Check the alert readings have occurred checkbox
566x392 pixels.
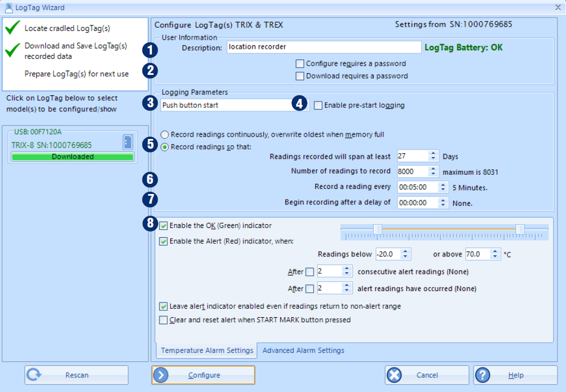(x=310, y=289)
